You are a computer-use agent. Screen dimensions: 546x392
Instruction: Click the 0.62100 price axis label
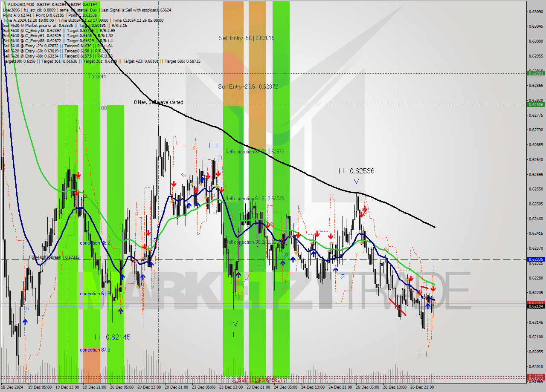click(536, 337)
